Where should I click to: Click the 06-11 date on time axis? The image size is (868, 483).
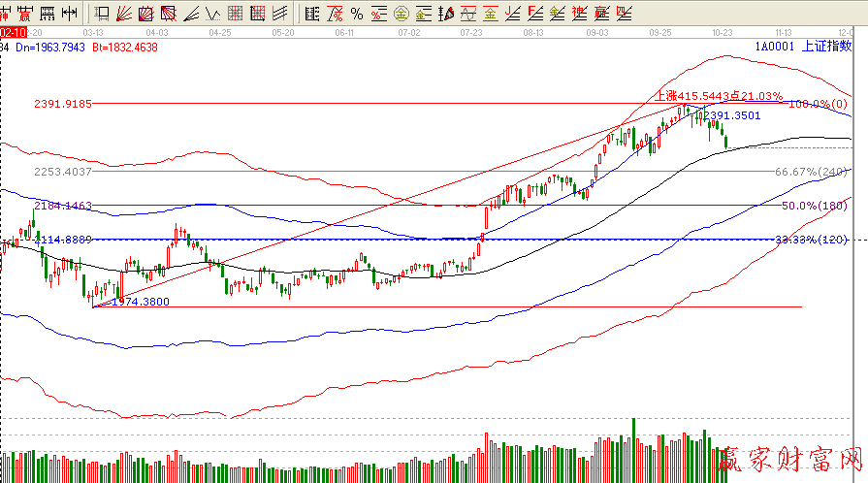click(x=344, y=33)
